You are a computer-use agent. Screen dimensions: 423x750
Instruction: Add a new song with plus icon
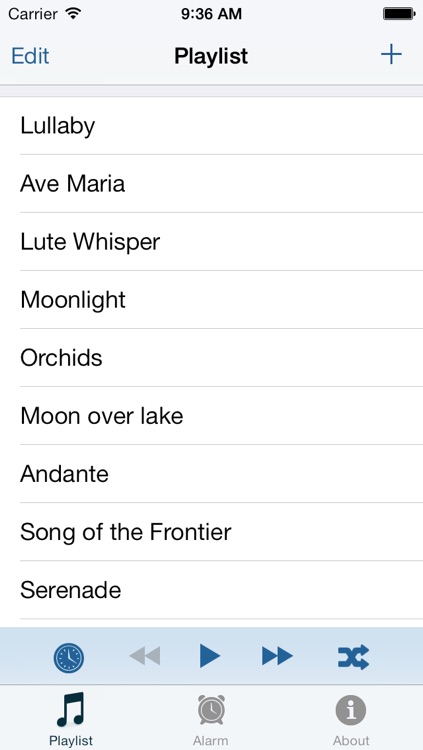[391, 54]
